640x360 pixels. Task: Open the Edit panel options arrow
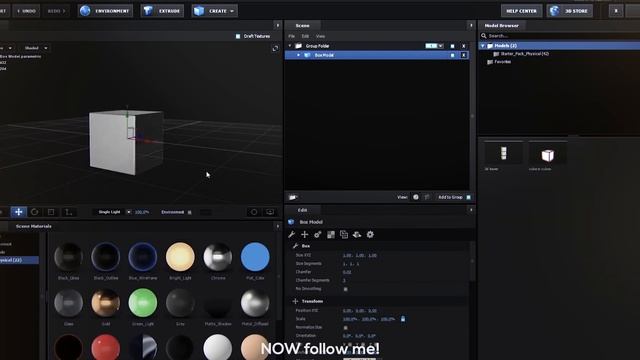tap(471, 210)
